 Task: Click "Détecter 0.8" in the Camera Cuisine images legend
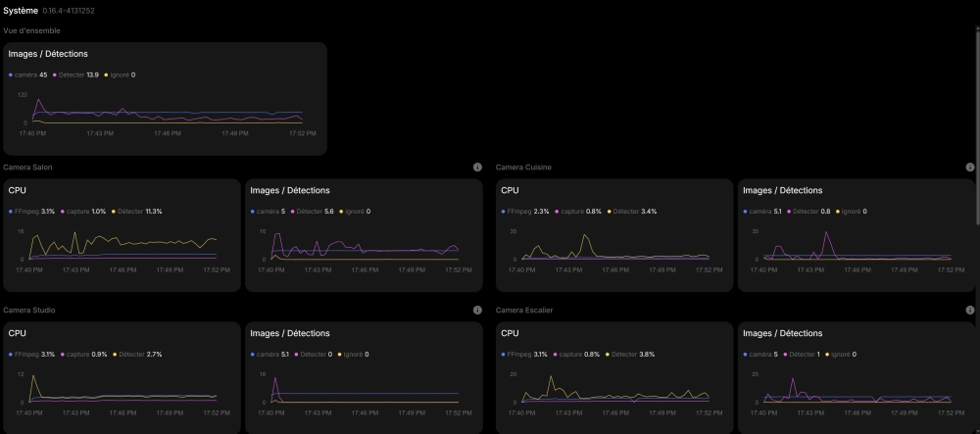(x=809, y=212)
